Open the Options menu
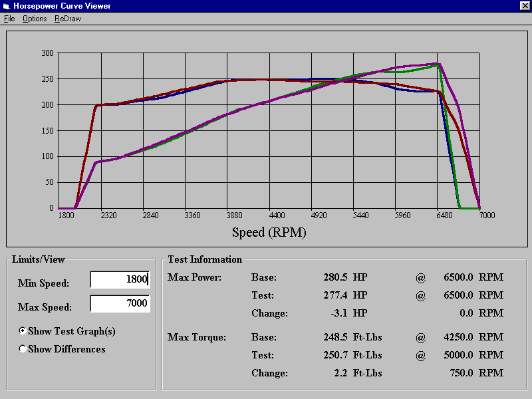532x399 pixels. [x=35, y=19]
